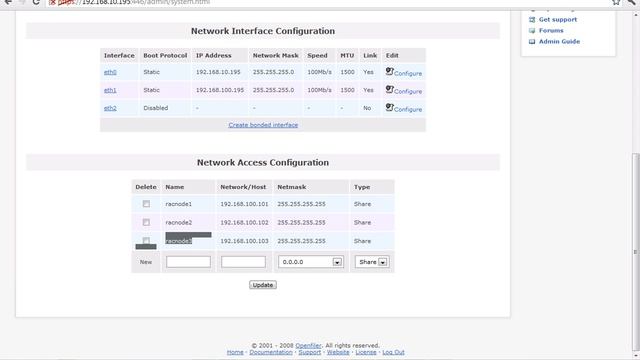The image size is (640, 360).
Task: Select the 192.168.10.195 IP address cell
Action: (x=218, y=72)
